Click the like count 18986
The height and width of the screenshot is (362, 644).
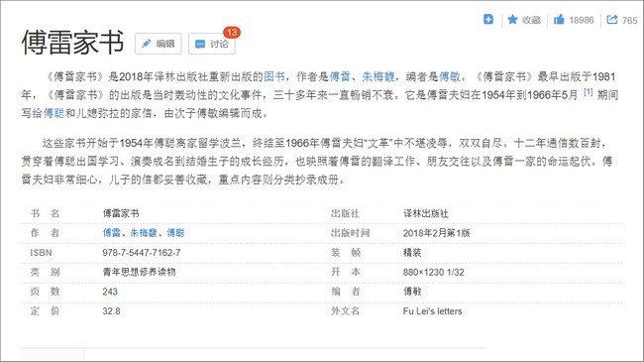pyautogui.click(x=582, y=20)
